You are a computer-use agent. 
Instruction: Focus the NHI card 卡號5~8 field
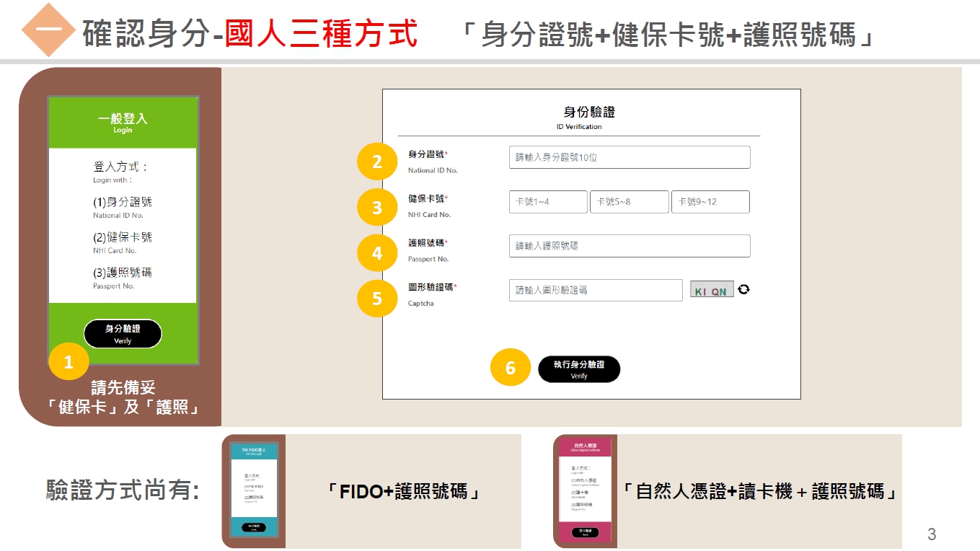(630, 202)
